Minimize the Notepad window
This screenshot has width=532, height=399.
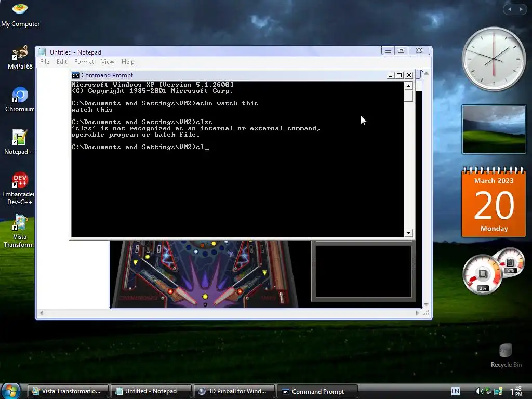(388, 50)
